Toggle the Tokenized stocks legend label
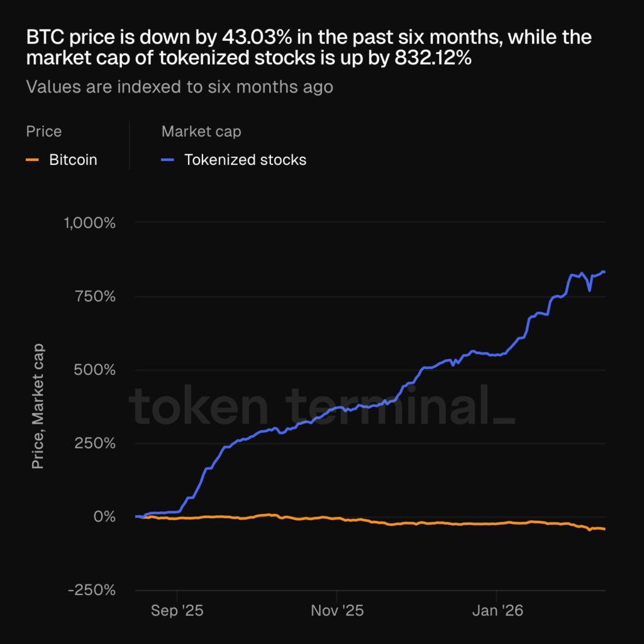Screen dimensions: 644x644 (x=245, y=160)
